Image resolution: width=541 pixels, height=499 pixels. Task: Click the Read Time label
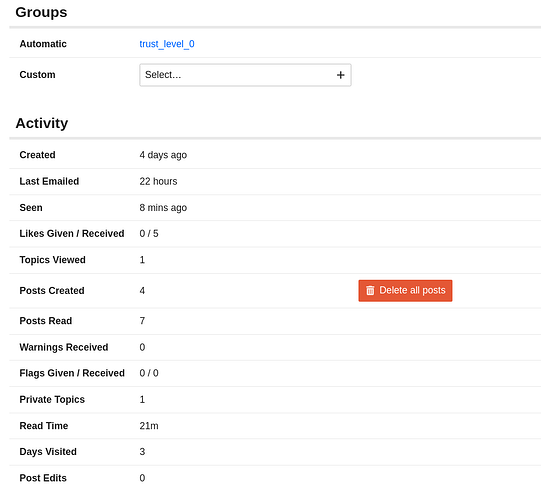click(x=44, y=426)
